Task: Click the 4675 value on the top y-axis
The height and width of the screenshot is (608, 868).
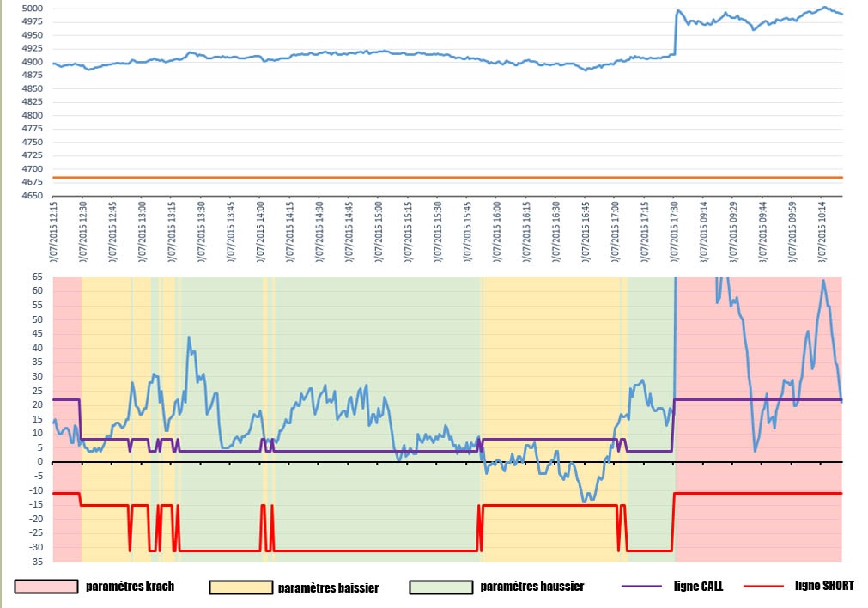Action: pos(32,182)
